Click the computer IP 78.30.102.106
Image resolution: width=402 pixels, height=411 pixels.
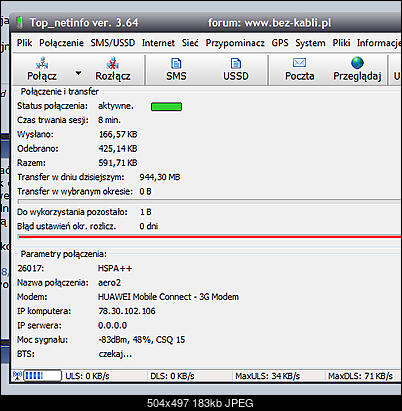tap(127, 311)
